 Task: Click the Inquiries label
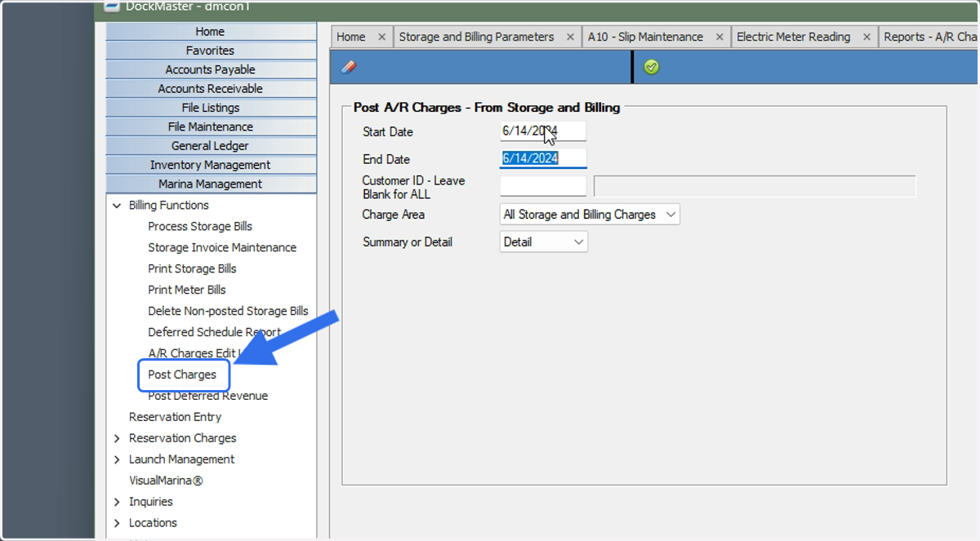click(x=151, y=502)
